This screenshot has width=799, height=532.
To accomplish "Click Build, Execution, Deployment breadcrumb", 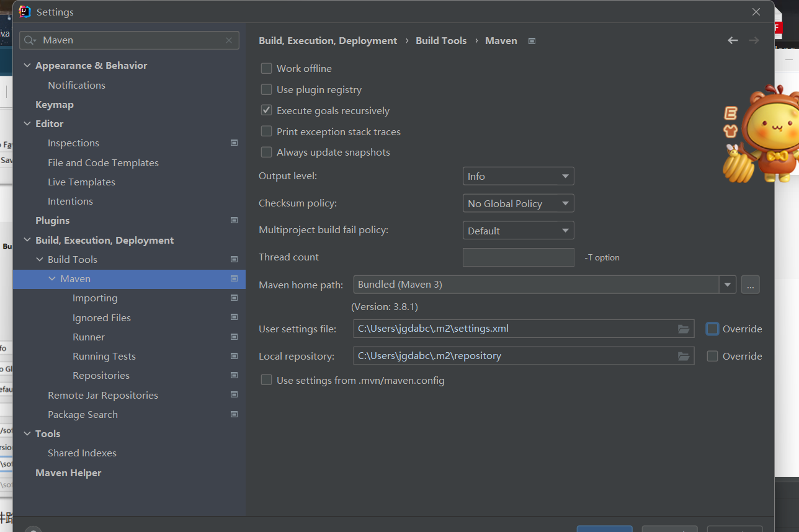I will click(x=328, y=40).
